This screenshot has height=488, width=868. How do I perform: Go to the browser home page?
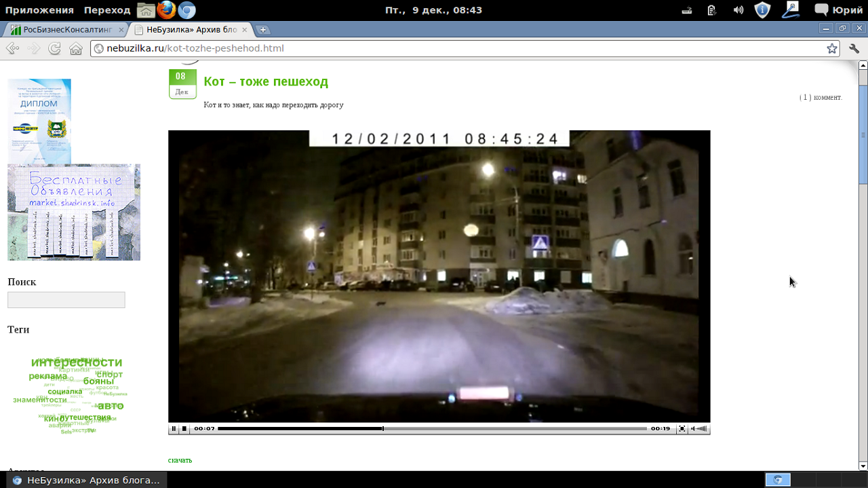coord(76,49)
